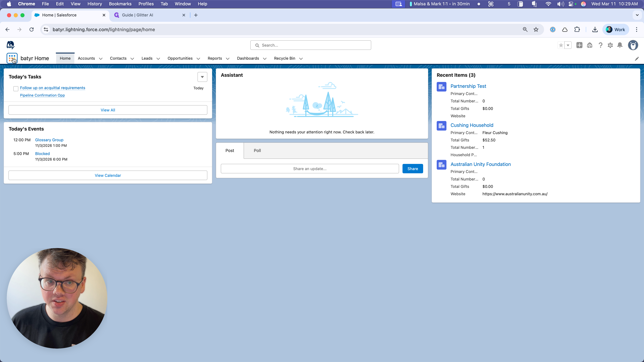
Task: Open the Salesforce Help question mark
Action: coord(600,45)
